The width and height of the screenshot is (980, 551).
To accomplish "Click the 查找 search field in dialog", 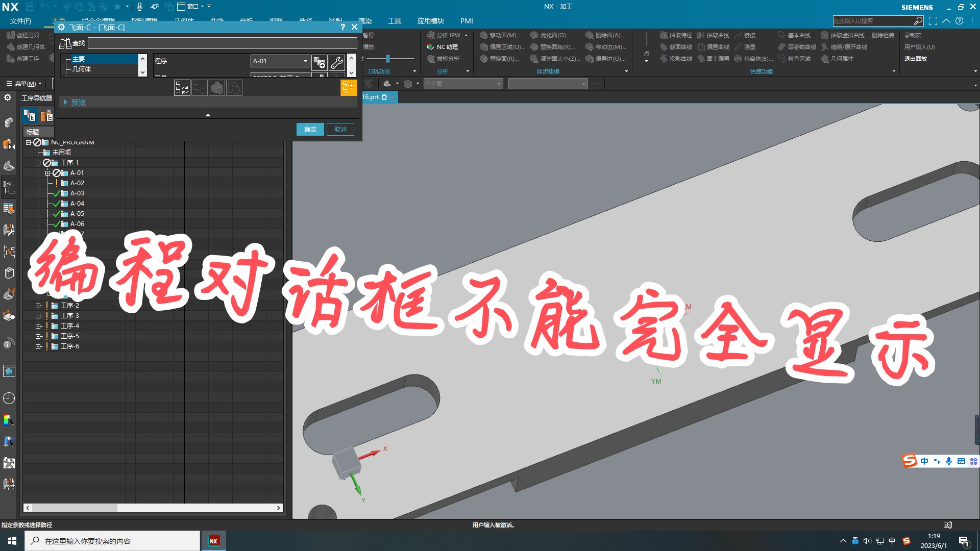I will pyautogui.click(x=223, y=43).
